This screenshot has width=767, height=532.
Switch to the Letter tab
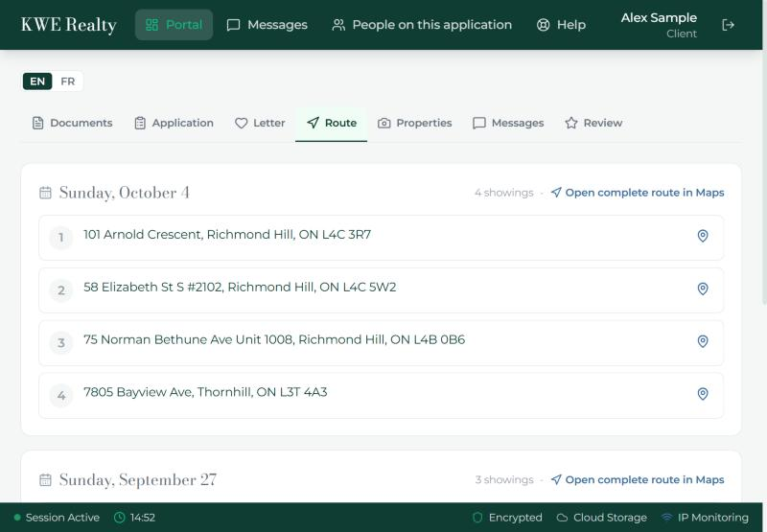coord(260,124)
